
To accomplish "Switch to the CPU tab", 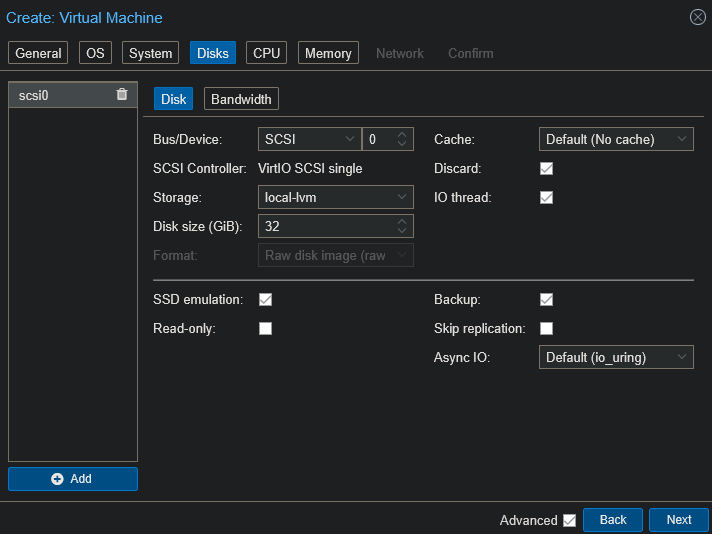I will coord(266,53).
